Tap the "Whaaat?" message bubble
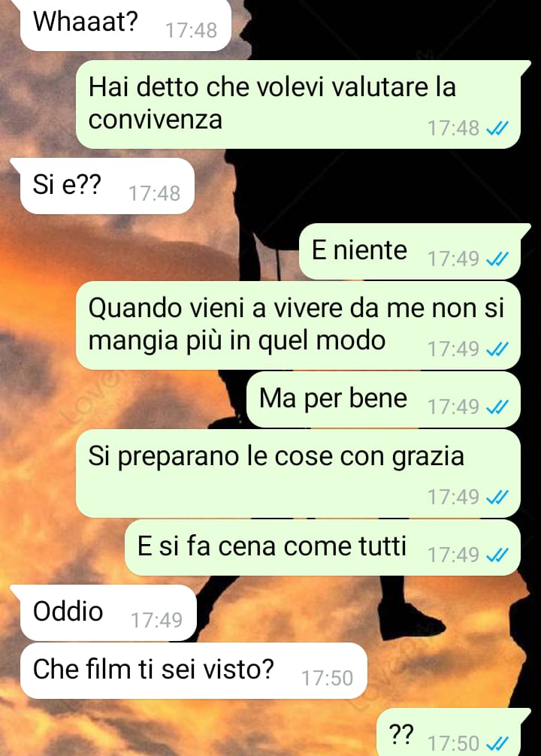 point(125,24)
